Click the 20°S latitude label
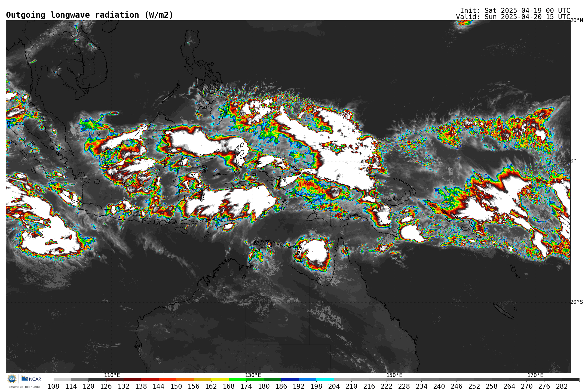Viewport: 588px width, 390px height. [x=577, y=302]
